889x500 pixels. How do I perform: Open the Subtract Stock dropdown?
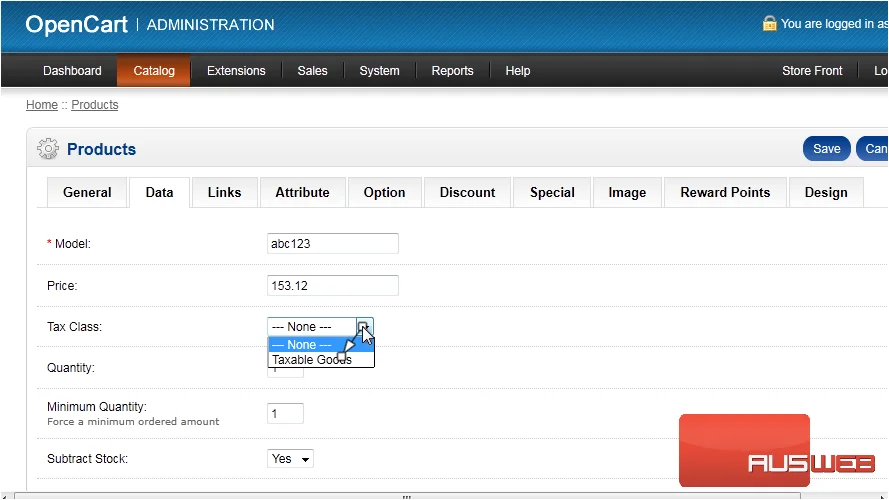290,459
